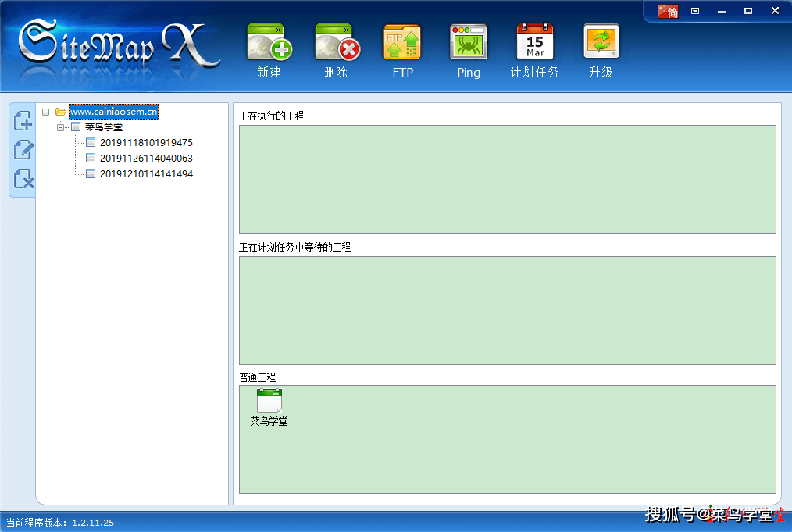The height and width of the screenshot is (532, 792).
Task: Open the Ping spider tool
Action: [469, 42]
